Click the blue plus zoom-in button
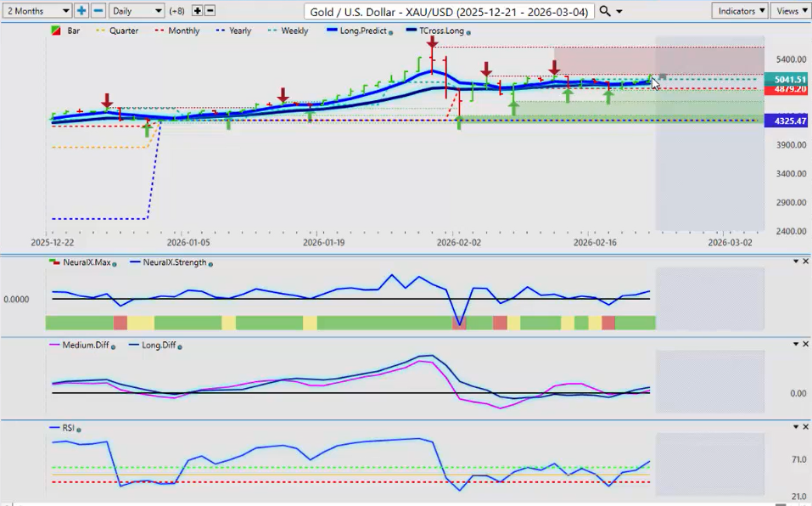Viewport: 812px width, 506px height. pos(81,11)
